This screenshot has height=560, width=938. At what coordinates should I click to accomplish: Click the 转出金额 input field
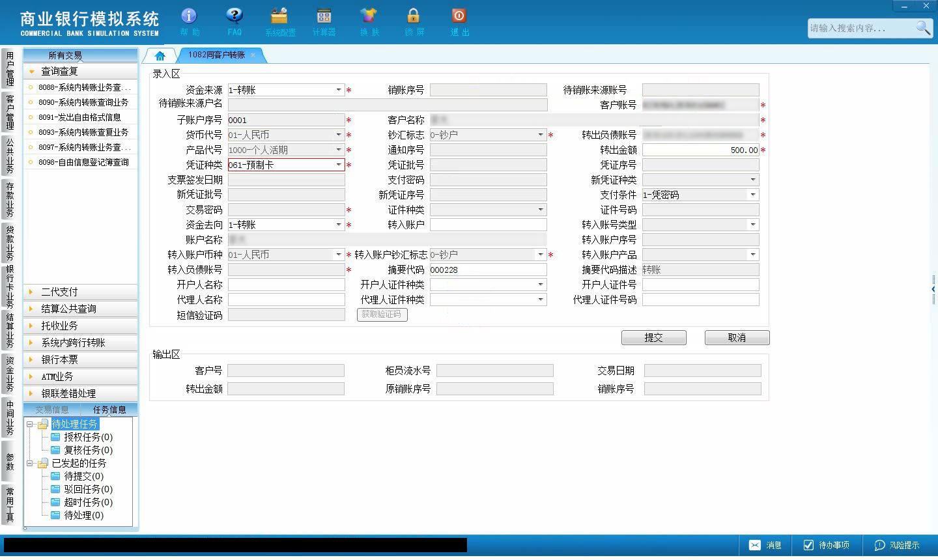click(700, 150)
